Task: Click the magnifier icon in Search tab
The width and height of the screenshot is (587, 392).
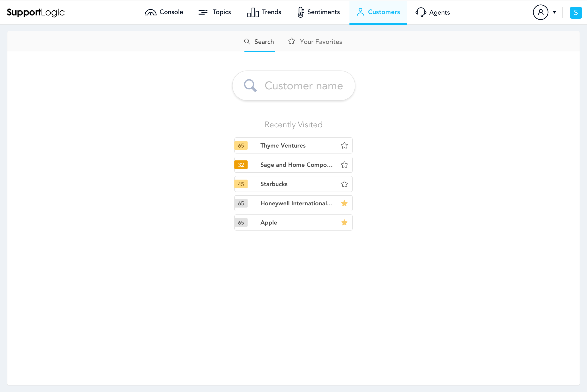Action: pos(247,42)
